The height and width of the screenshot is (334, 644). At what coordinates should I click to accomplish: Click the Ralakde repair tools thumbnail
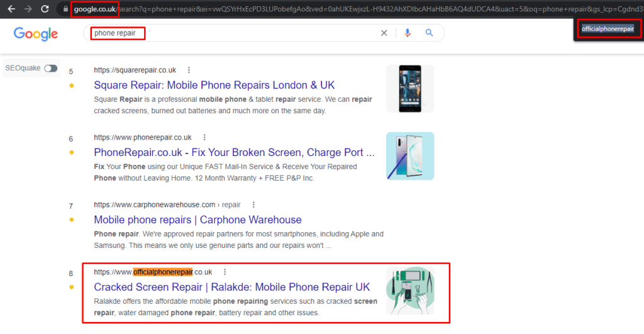[x=410, y=291]
